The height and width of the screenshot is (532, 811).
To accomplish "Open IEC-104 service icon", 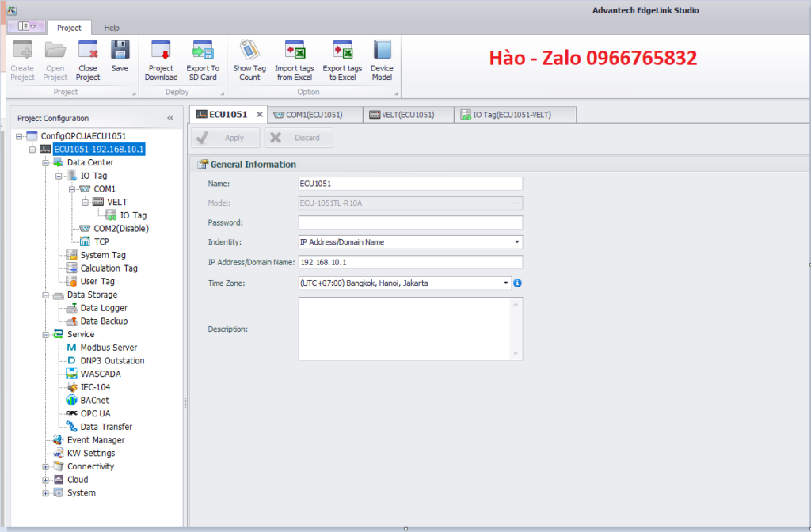I will pos(72,386).
